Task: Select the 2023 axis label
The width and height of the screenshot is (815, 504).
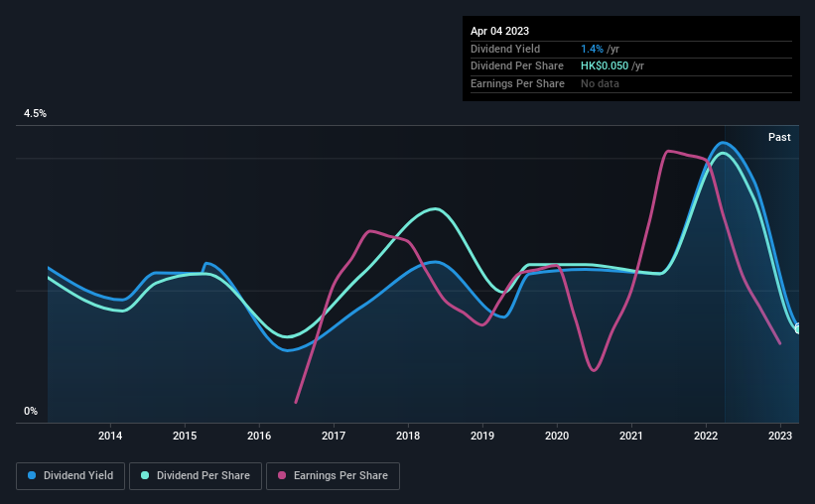Action: [x=780, y=436]
